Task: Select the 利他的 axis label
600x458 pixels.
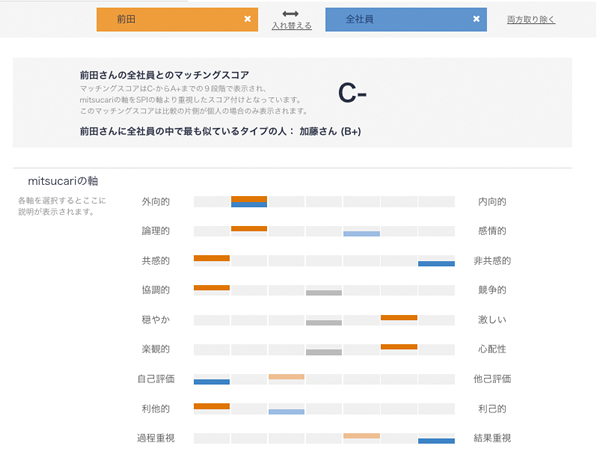Action: (156, 408)
